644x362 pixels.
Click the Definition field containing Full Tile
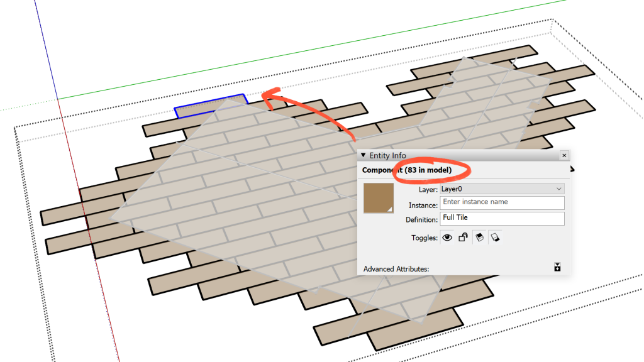click(502, 218)
